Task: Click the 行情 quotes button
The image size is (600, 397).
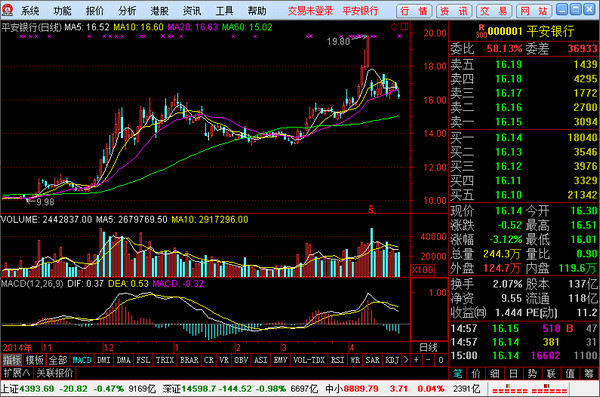Action: [x=414, y=11]
